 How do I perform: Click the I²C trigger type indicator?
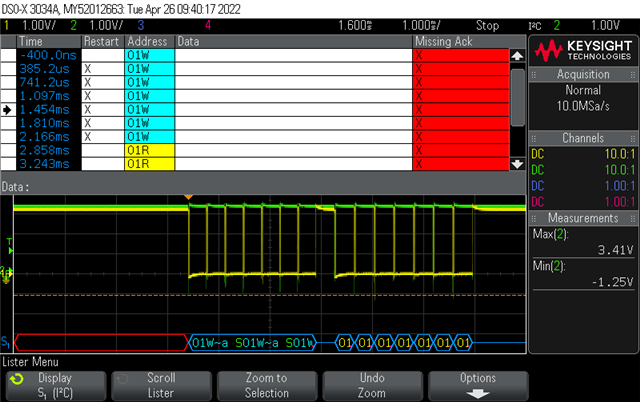coord(535,26)
